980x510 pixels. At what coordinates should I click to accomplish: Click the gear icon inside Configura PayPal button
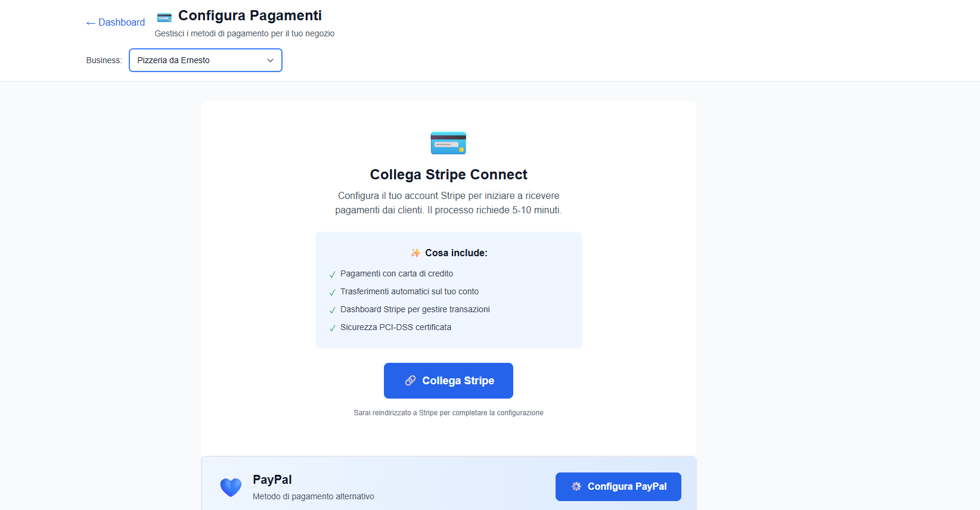(x=576, y=487)
